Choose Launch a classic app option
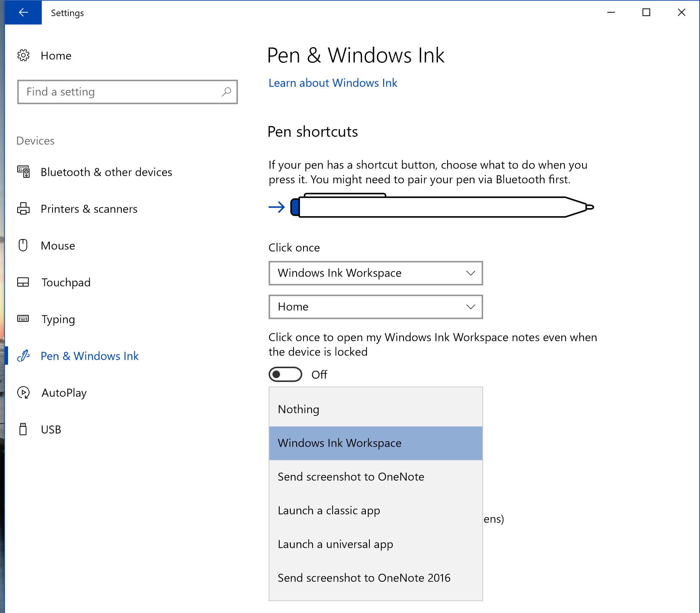Viewport: 700px width, 613px height. coord(329,510)
